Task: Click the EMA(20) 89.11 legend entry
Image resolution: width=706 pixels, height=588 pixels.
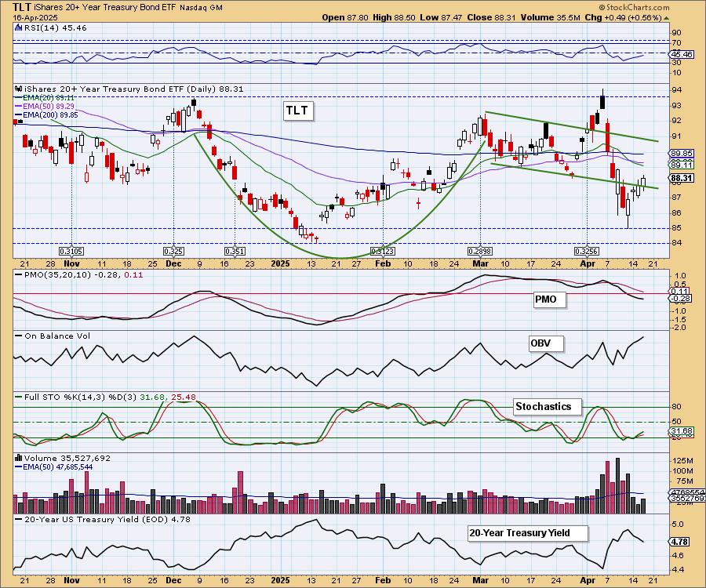Action: tap(45, 98)
